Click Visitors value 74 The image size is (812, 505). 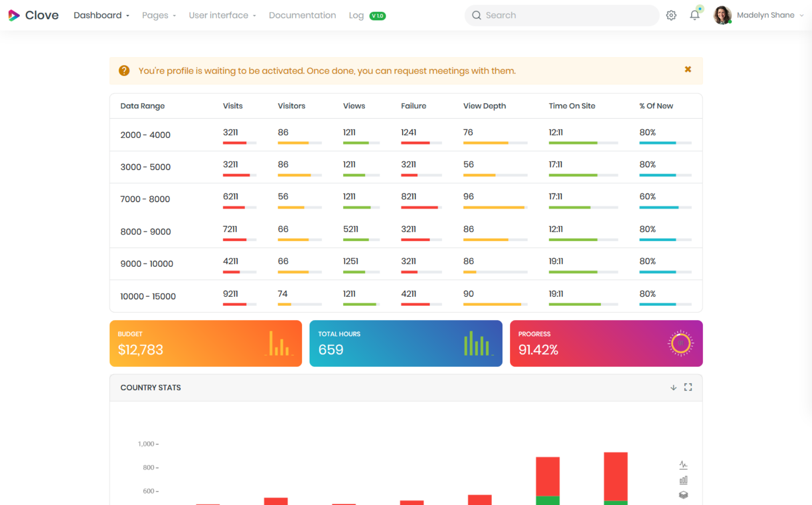pyautogui.click(x=283, y=294)
